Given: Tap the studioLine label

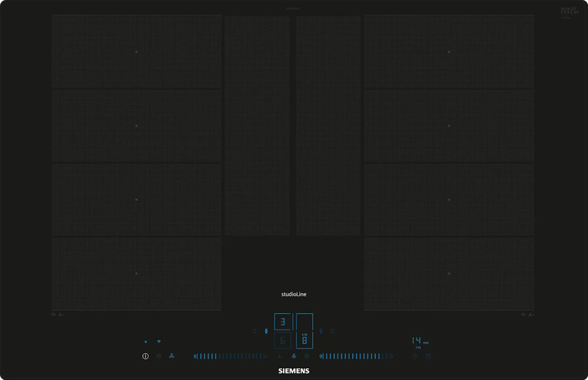Looking at the screenshot, I should [293, 294].
